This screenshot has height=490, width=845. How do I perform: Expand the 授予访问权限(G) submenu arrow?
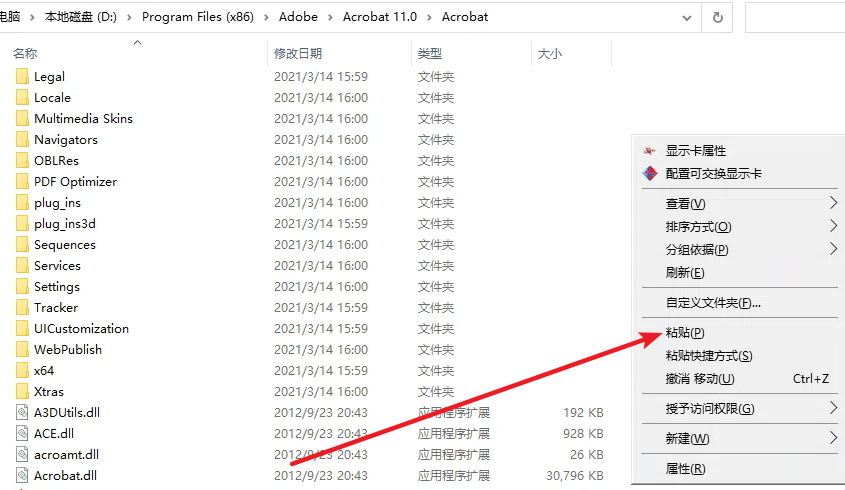[x=833, y=408]
